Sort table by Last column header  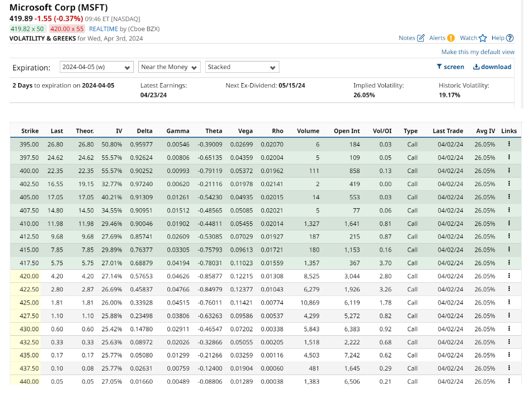(x=57, y=131)
